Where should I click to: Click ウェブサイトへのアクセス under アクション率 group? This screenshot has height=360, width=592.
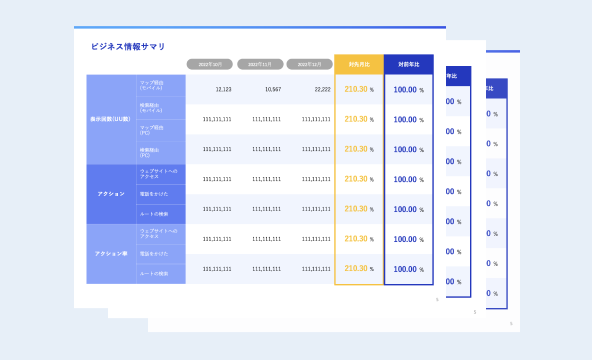pos(160,234)
